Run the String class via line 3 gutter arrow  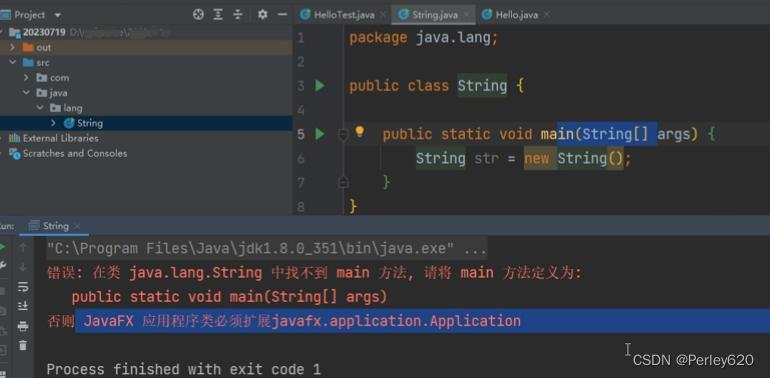pos(320,86)
